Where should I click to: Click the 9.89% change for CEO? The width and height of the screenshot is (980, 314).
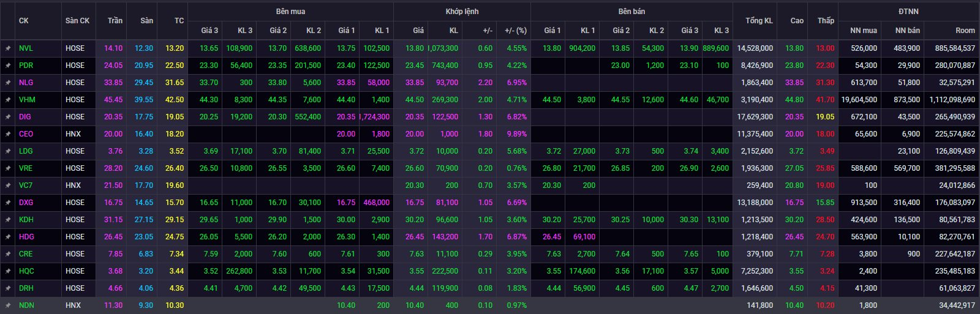tap(516, 134)
